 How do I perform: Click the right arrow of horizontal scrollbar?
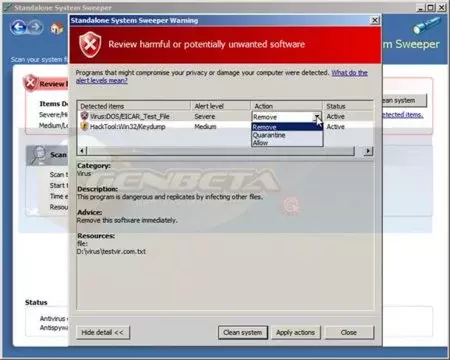coord(368,151)
